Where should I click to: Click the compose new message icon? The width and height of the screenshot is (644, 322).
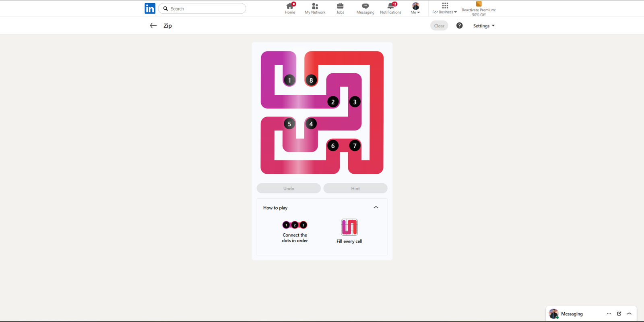click(x=619, y=314)
